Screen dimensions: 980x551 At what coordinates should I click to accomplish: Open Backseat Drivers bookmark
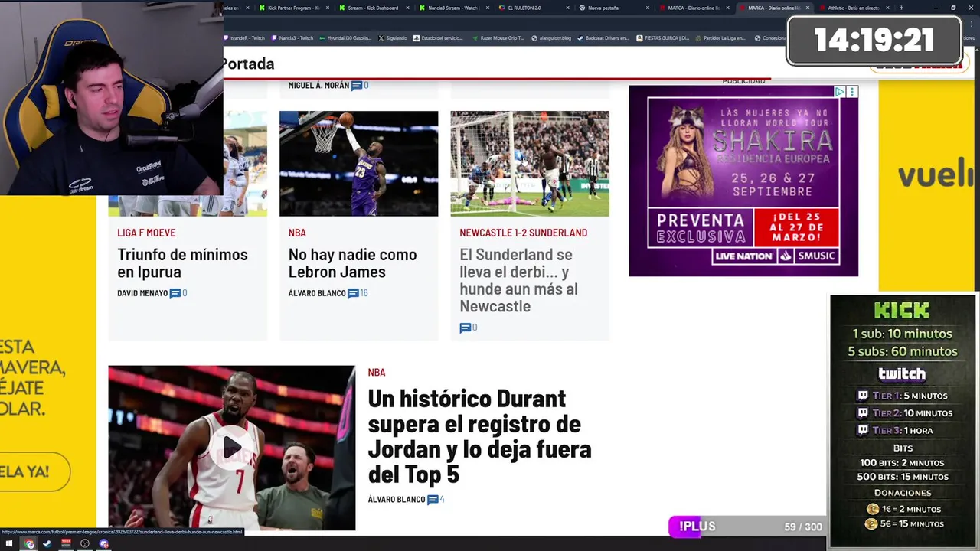(603, 37)
